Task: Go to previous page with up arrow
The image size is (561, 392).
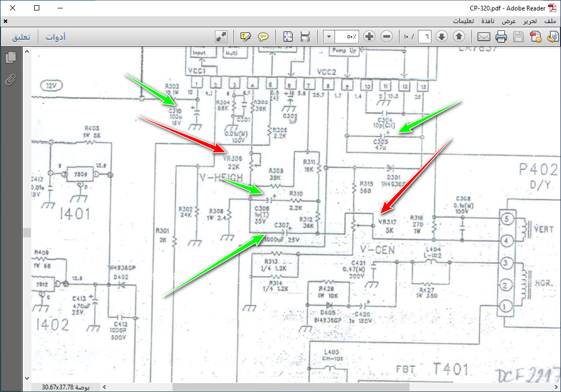Action: pos(459,37)
